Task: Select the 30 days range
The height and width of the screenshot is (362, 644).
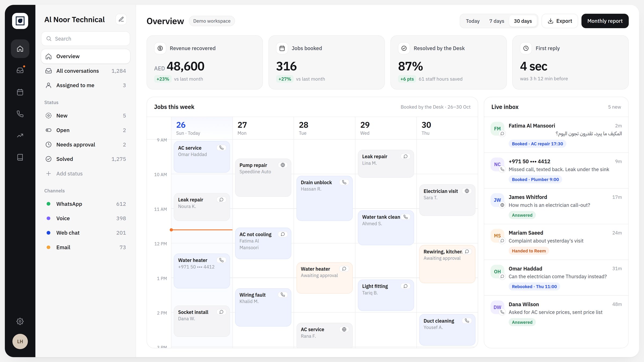Action: [523, 21]
